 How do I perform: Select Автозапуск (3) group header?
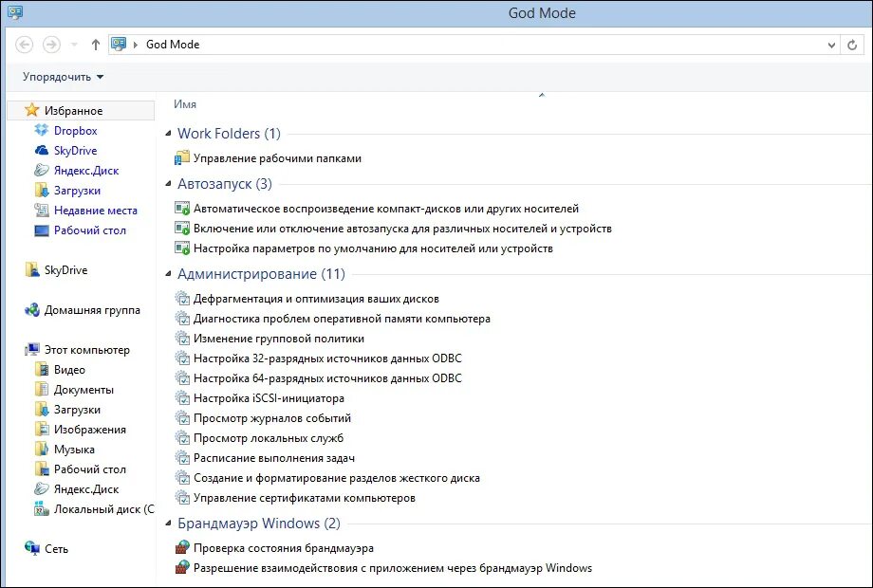pos(224,184)
